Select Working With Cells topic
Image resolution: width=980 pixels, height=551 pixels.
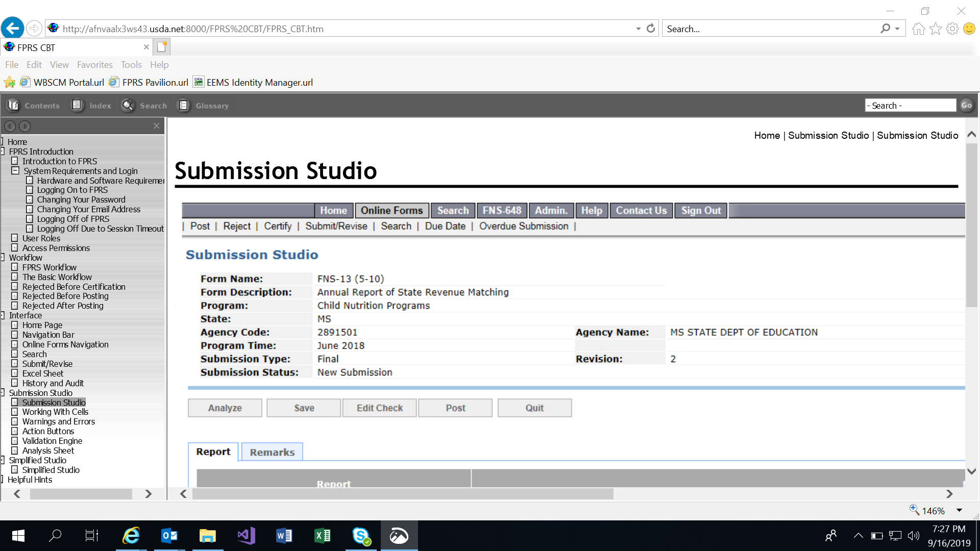tap(55, 412)
